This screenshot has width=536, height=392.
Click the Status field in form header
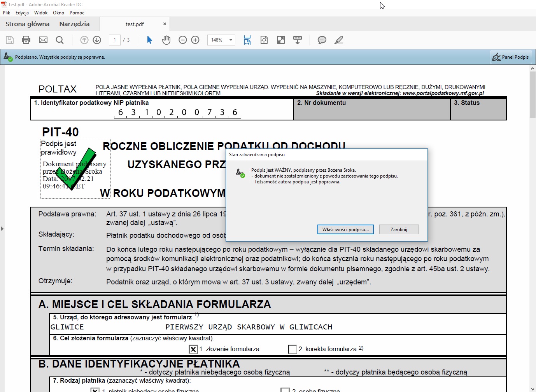point(478,109)
